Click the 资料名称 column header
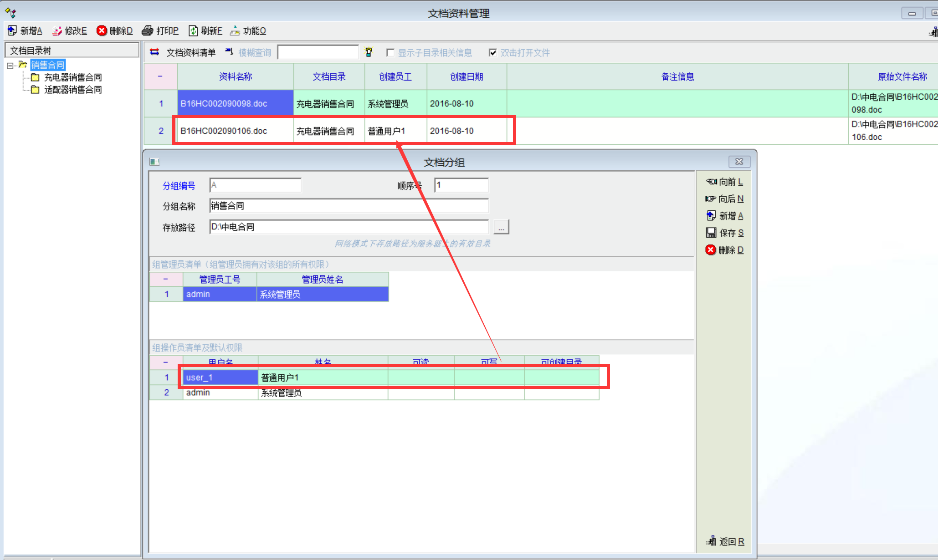The image size is (938, 560). (235, 76)
